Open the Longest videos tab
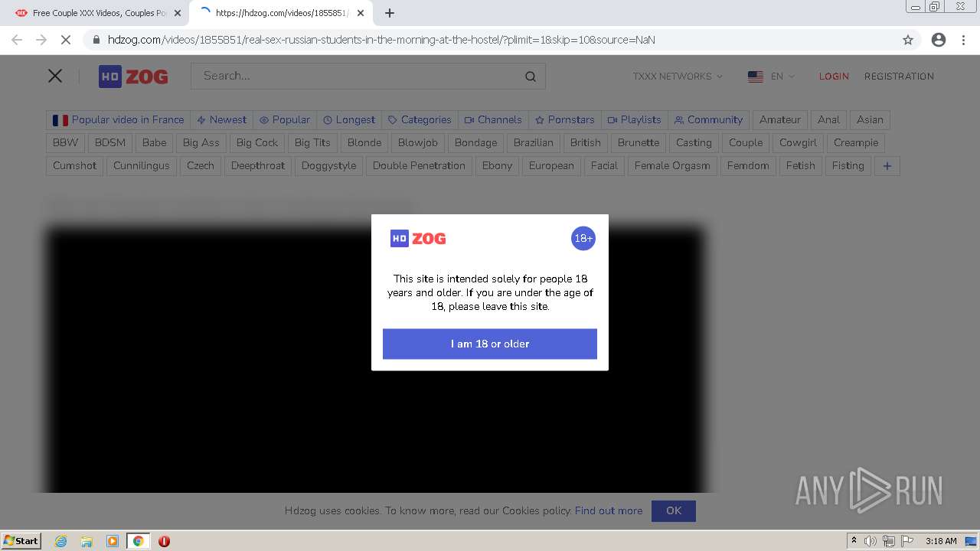 [349, 120]
